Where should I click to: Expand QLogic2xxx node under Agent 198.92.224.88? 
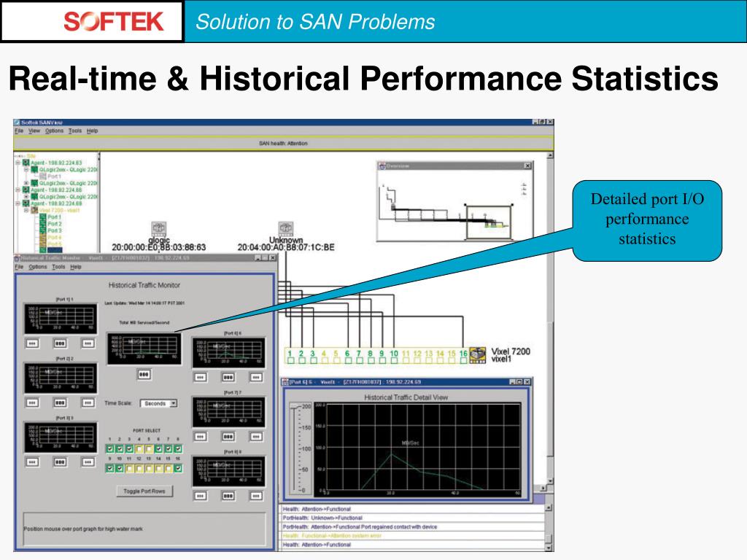pos(27,196)
